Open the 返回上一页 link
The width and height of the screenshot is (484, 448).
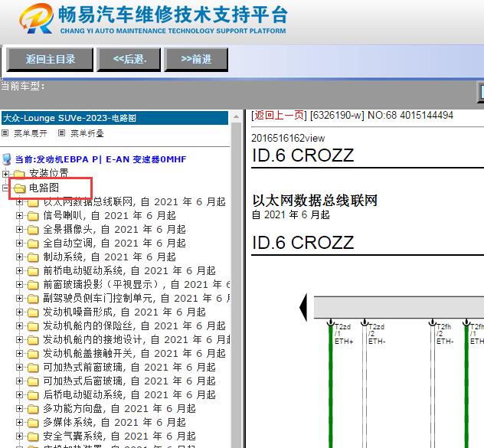point(279,115)
